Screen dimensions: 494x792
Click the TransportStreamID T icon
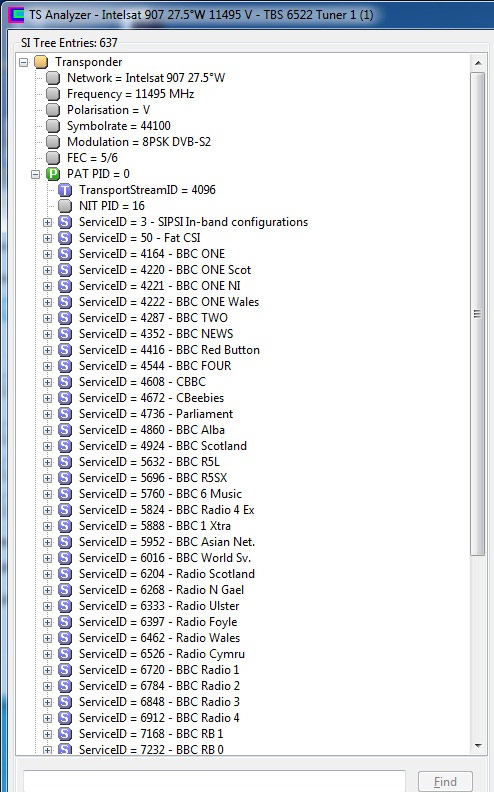(65, 190)
